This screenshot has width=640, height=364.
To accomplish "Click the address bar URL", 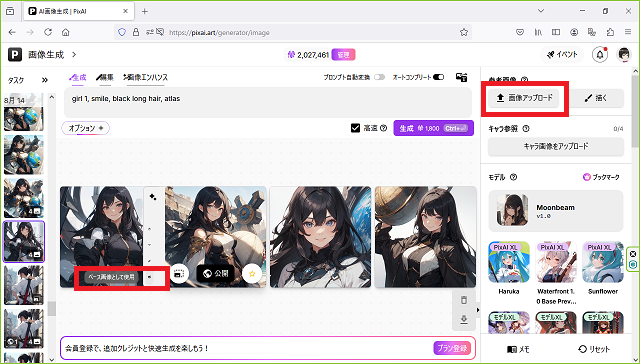I will pyautogui.click(x=219, y=33).
